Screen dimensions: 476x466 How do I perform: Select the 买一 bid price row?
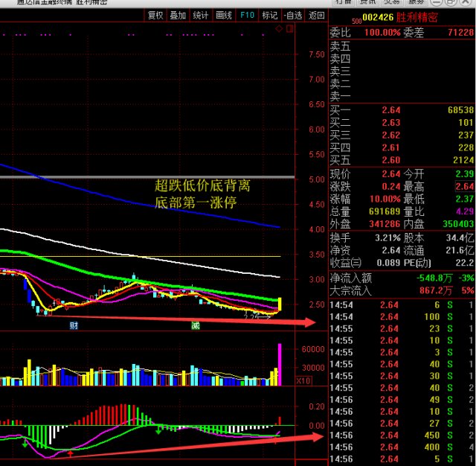click(402, 110)
